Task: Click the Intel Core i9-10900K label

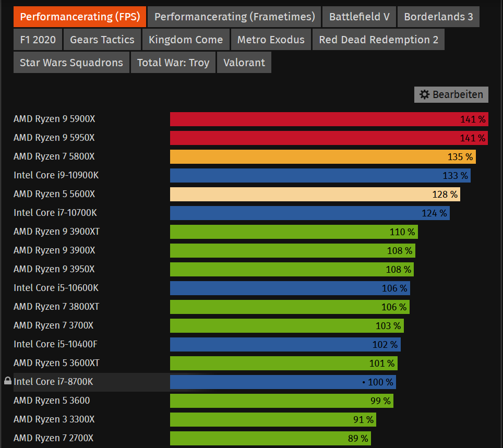Action: point(56,175)
